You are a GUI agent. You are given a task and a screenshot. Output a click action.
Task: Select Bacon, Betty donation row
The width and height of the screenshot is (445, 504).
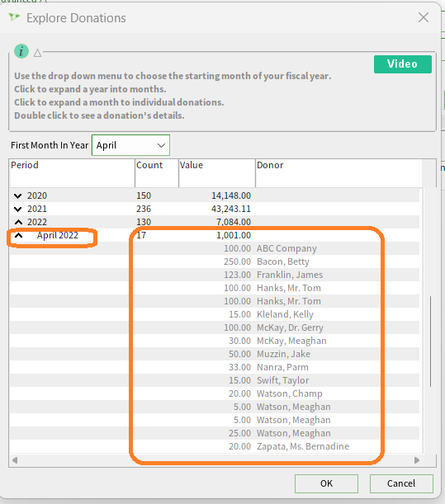click(215, 261)
